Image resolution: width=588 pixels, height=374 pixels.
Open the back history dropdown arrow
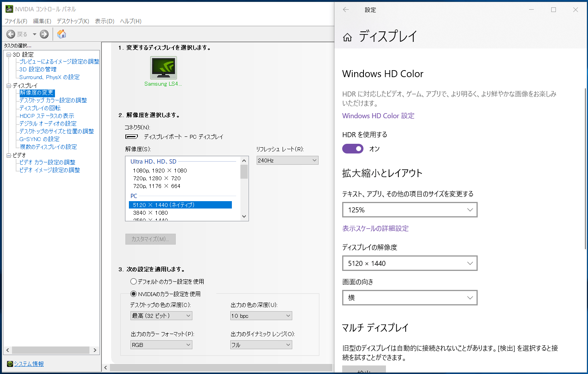point(34,34)
